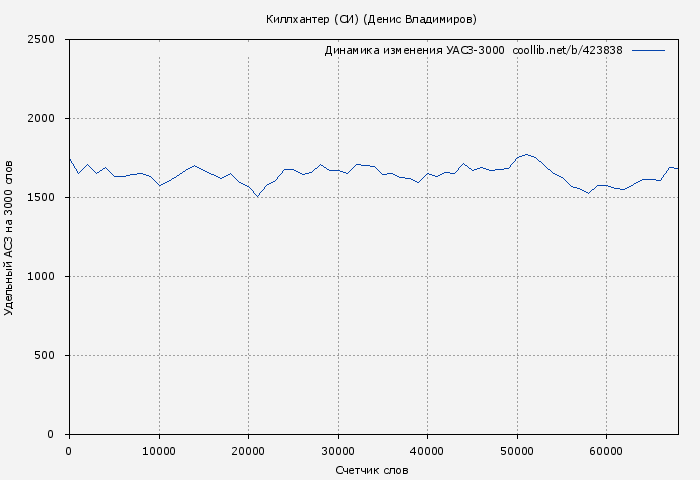Click the 20000 x-axis tick label
This screenshot has height=480, width=700.
pyautogui.click(x=248, y=451)
